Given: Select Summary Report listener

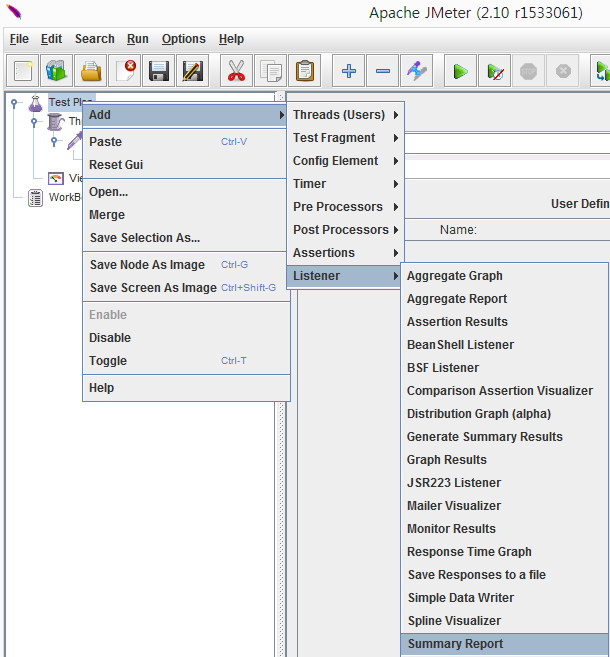Looking at the screenshot, I should (504, 644).
